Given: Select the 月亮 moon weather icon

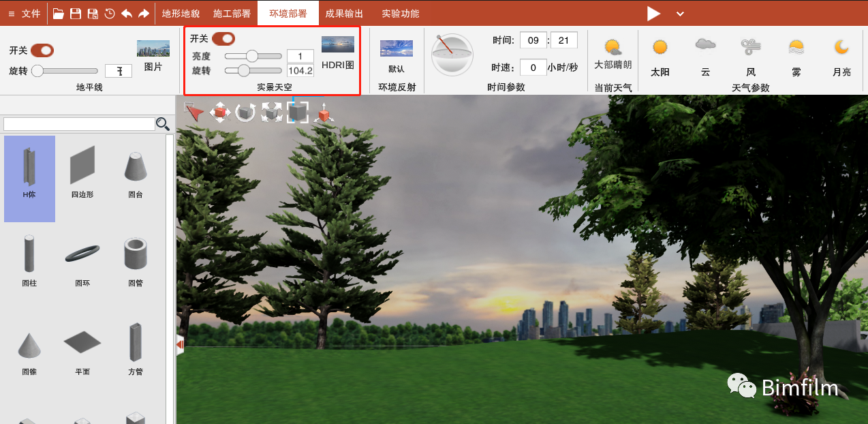Looking at the screenshot, I should point(842,46).
